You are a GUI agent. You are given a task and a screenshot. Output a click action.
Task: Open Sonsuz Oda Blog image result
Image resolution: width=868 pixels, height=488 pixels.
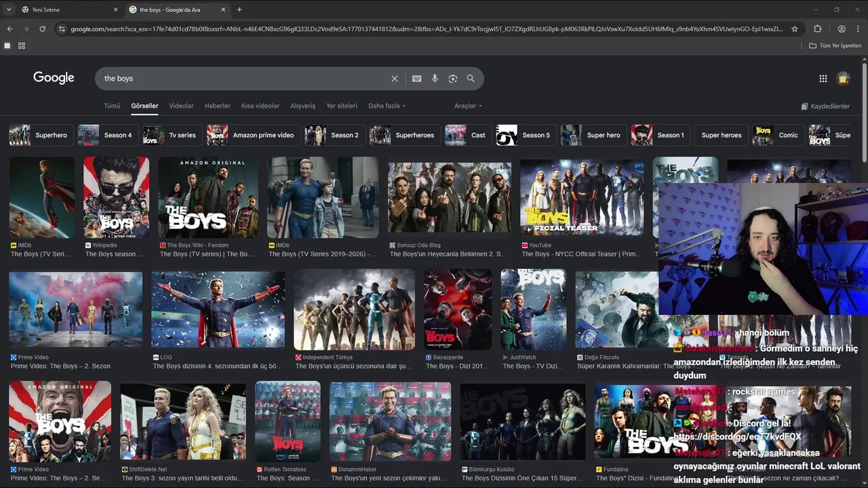450,197
